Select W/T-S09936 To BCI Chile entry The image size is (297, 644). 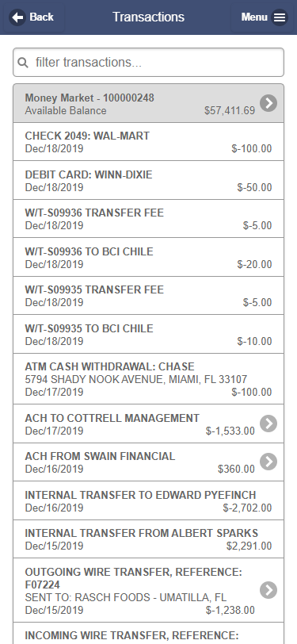click(149, 257)
